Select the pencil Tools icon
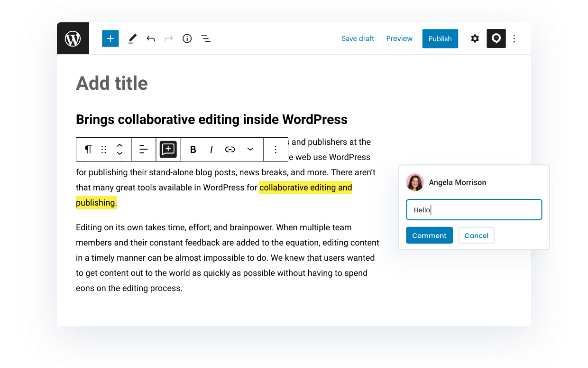Viewport: 588px width, 368px height. 132,39
